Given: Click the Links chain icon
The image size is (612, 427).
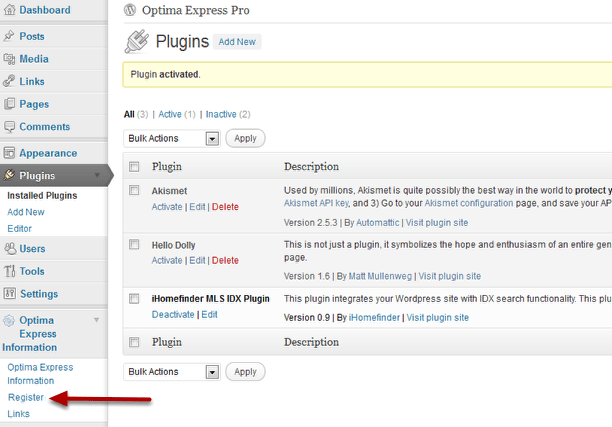Looking at the screenshot, I should coord(9,81).
